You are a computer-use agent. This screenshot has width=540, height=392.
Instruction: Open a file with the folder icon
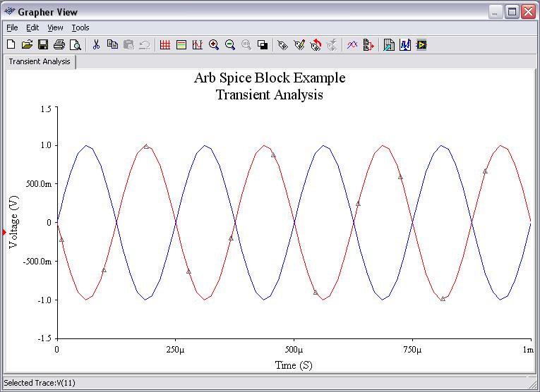click(x=27, y=45)
